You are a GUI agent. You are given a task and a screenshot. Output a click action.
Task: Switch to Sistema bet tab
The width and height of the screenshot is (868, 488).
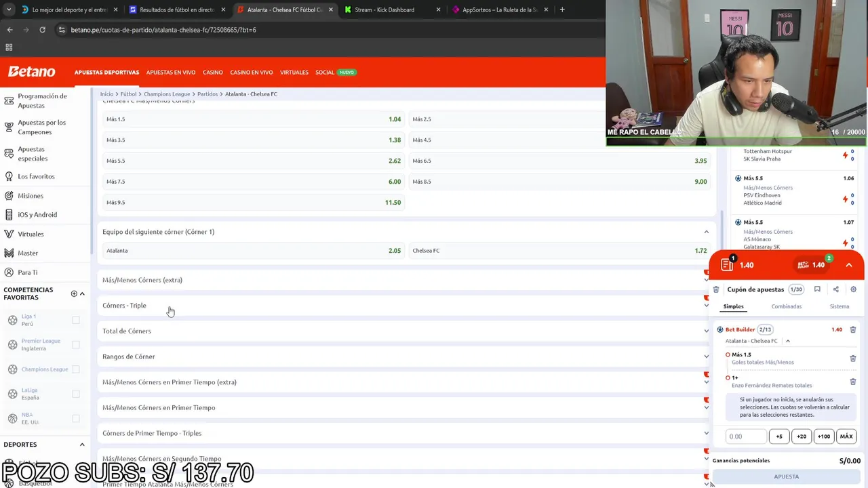coord(840,306)
